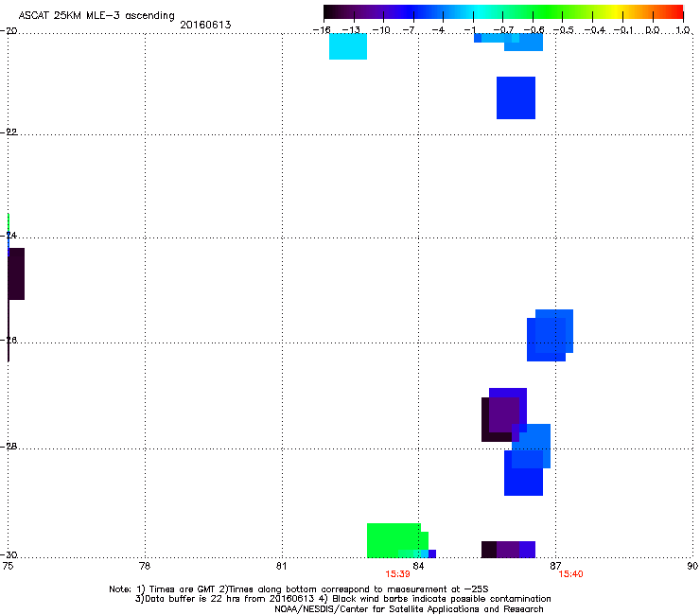The width and height of the screenshot is (700, 615).
Task: Click the NOAA/NESDIS credit line
Action: point(409,609)
